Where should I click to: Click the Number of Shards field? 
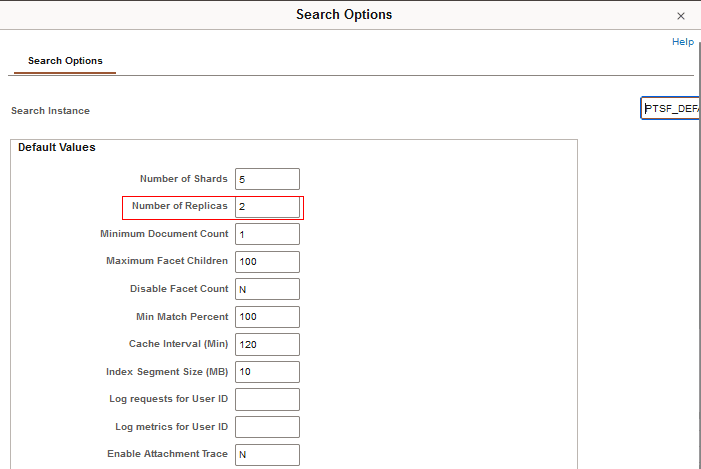(x=267, y=179)
